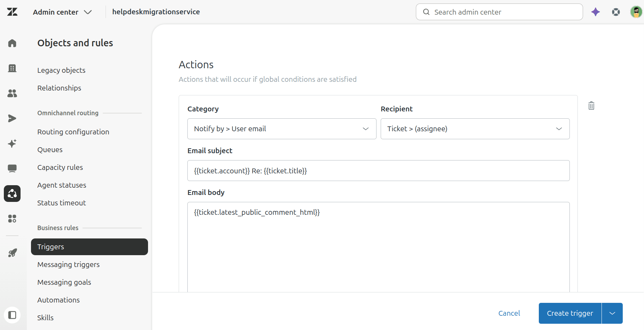Click the Create trigger button

(570, 313)
